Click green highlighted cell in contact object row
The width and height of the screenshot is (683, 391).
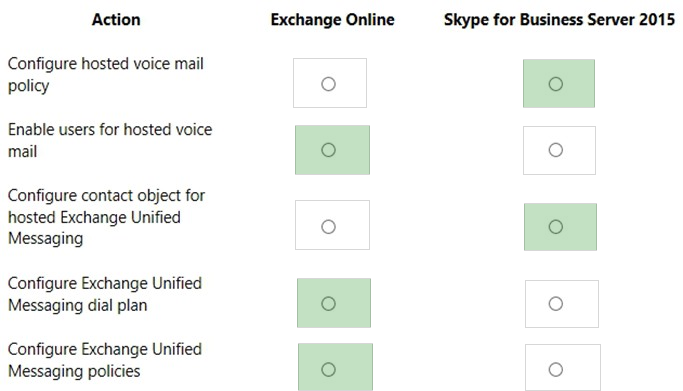tap(560, 226)
